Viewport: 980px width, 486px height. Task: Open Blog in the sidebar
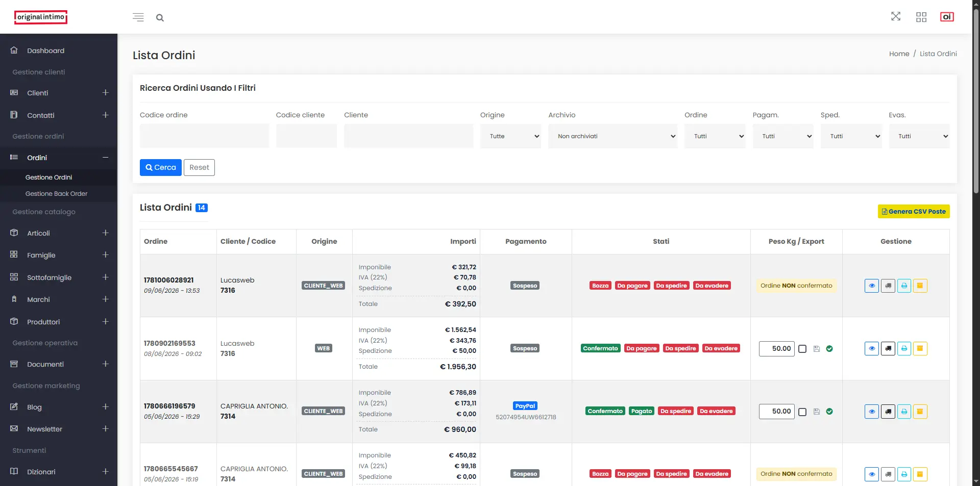click(59, 407)
